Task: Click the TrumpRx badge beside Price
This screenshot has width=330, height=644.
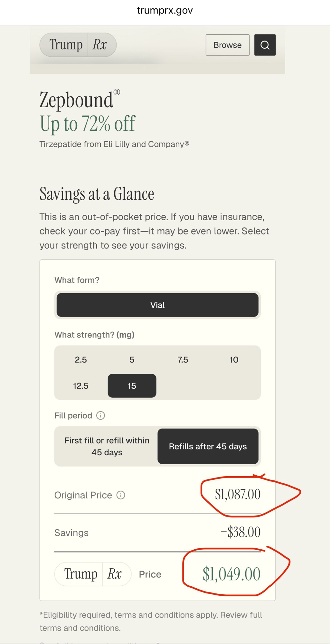Action: 93,574
